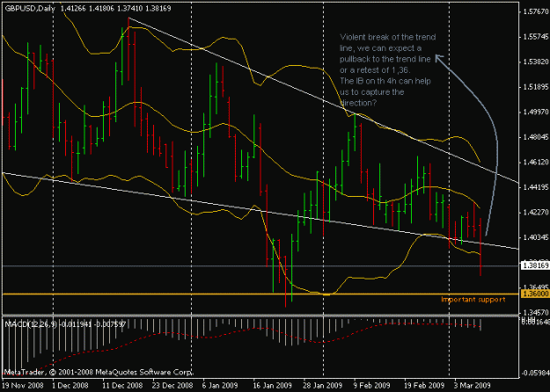Click the "The IB on th 4h can help" annotation line
The image size is (550, 392).
click(385, 81)
